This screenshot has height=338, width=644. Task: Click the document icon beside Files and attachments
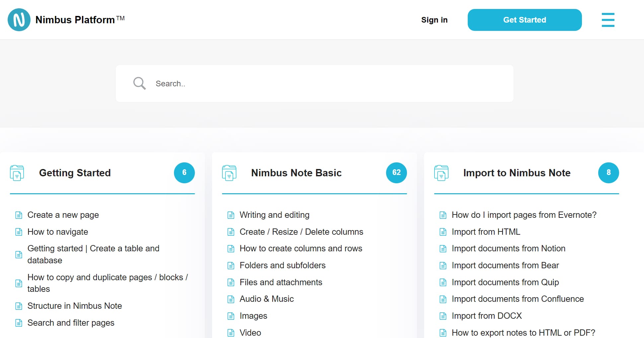(231, 282)
